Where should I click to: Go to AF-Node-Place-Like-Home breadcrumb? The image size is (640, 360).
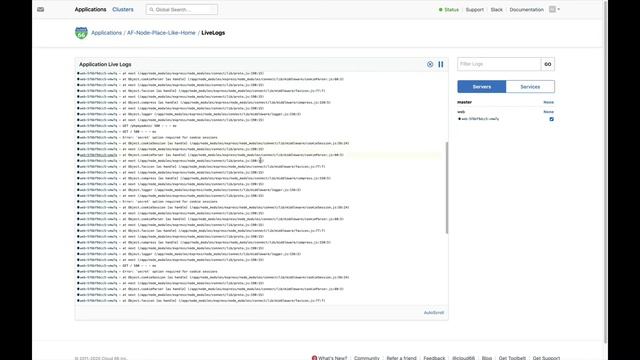[161, 33]
